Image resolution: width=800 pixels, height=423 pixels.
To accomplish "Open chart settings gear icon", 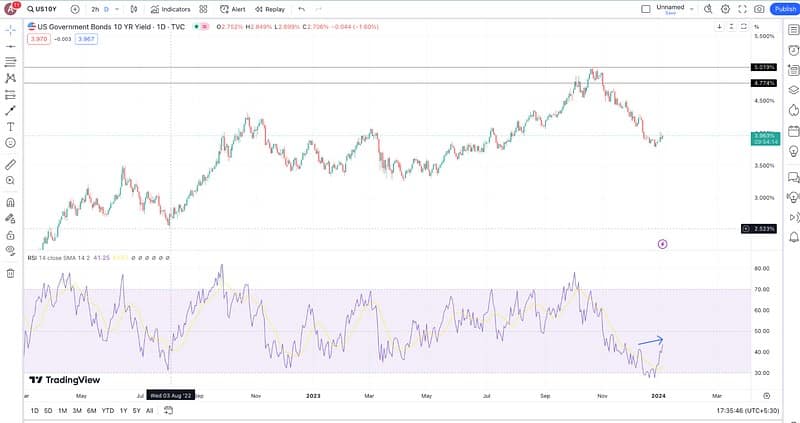I will click(x=725, y=9).
